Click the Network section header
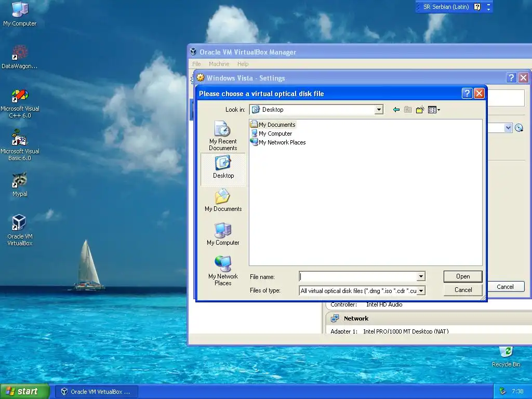 [x=356, y=318]
